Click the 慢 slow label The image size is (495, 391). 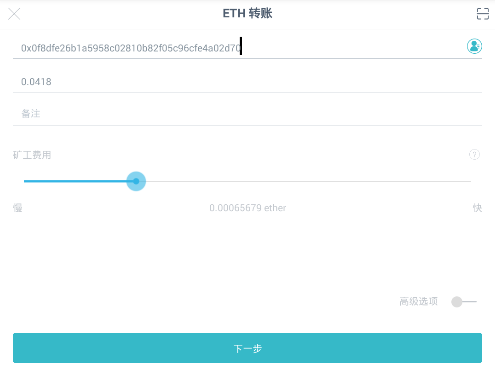18,208
